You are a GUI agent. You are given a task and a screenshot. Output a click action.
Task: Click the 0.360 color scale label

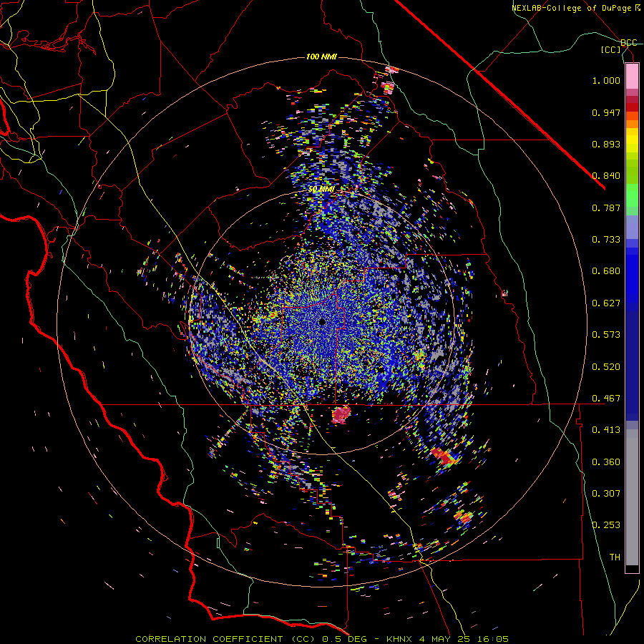pyautogui.click(x=606, y=462)
